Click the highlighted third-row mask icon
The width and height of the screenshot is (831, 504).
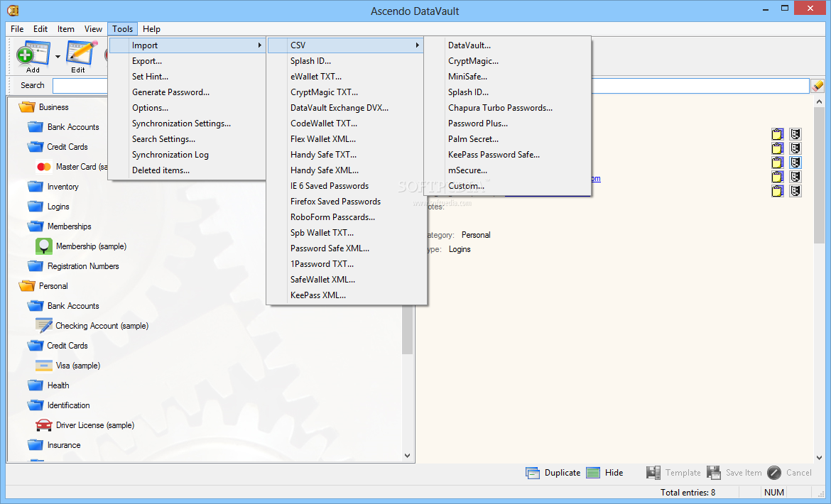point(795,163)
